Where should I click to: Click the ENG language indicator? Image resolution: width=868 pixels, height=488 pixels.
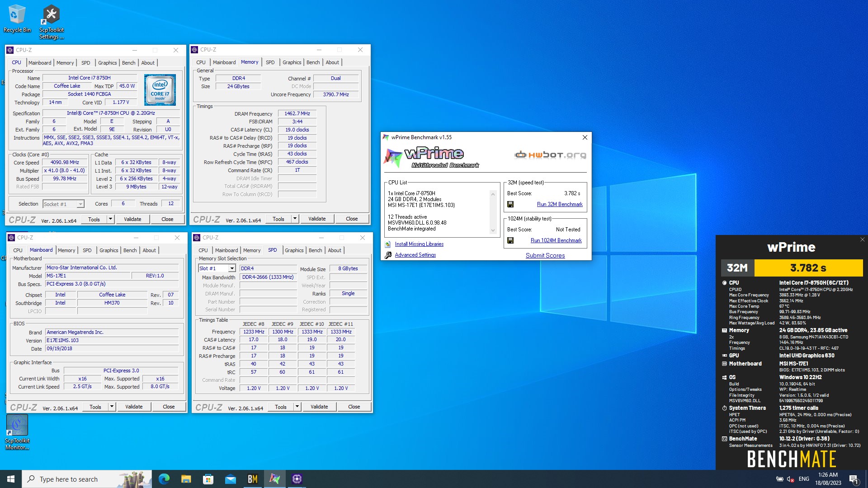pos(804,479)
